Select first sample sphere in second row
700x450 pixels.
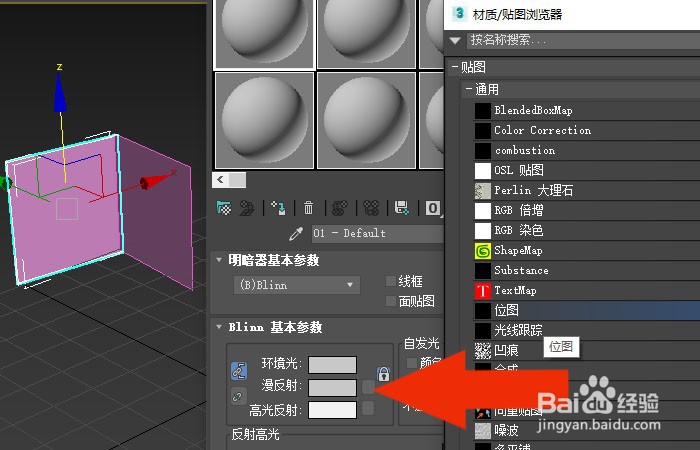pyautogui.click(x=264, y=121)
